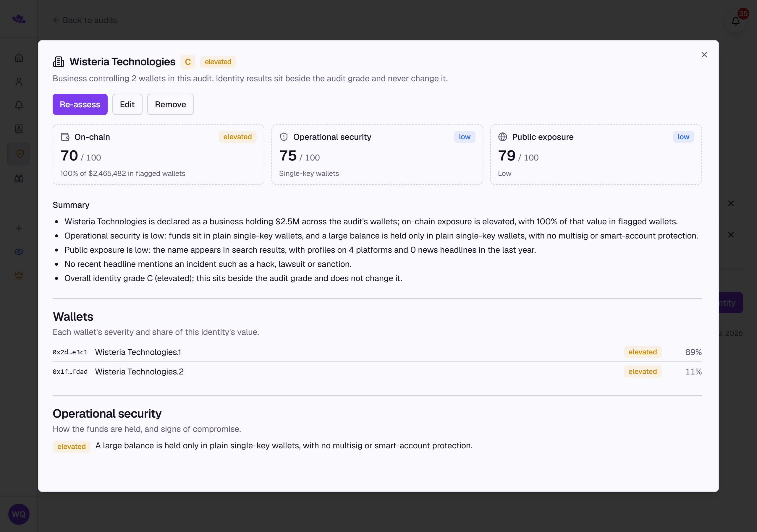This screenshot has width=757, height=532.
Task: Click the C grade badge
Action: coord(187,62)
